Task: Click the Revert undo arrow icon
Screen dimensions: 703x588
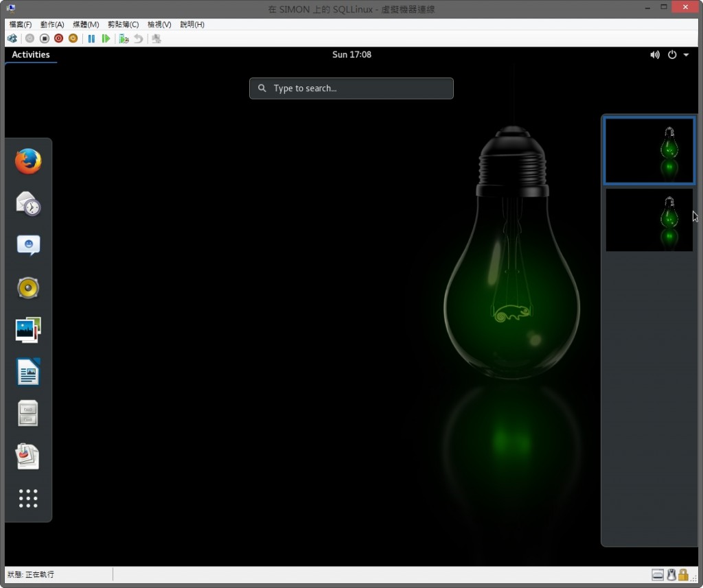Action: [x=138, y=38]
